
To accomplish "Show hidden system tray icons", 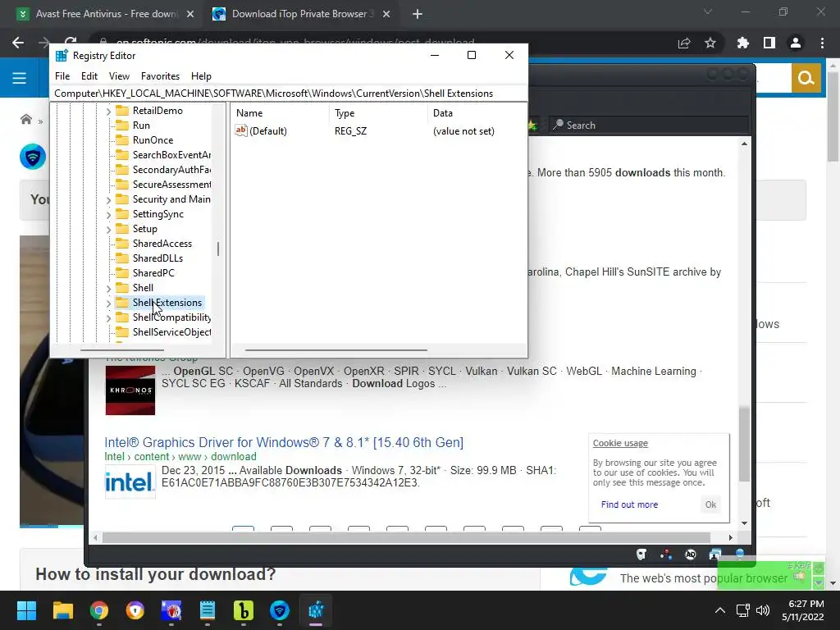I will [720, 610].
